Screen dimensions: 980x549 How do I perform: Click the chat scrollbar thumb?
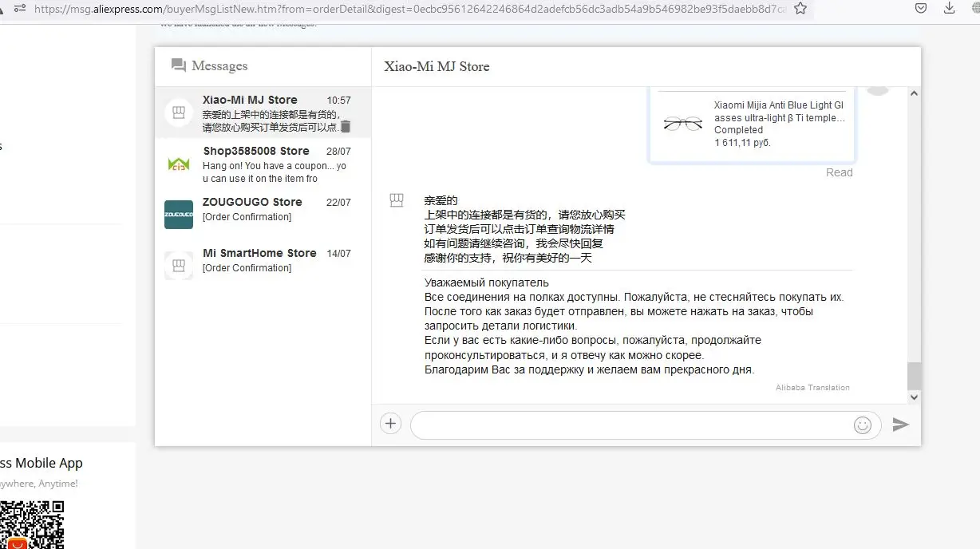(x=914, y=375)
